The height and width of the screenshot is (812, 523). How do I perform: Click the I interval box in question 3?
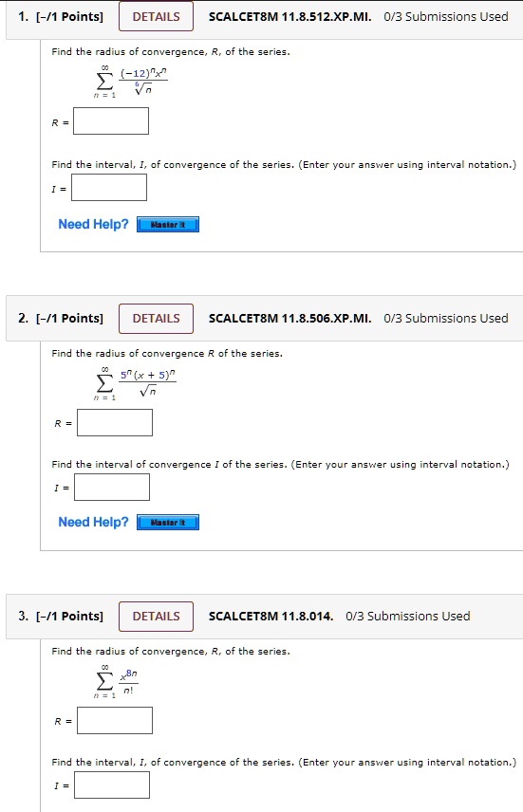click(x=112, y=785)
